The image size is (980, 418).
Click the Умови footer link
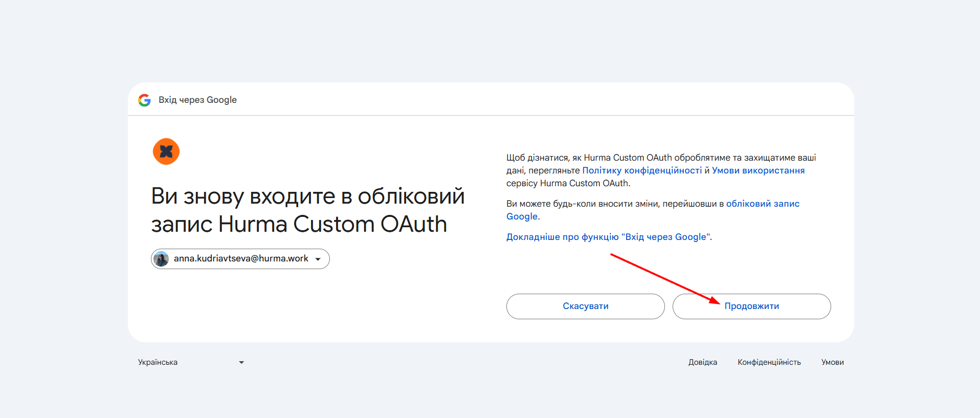point(833,362)
